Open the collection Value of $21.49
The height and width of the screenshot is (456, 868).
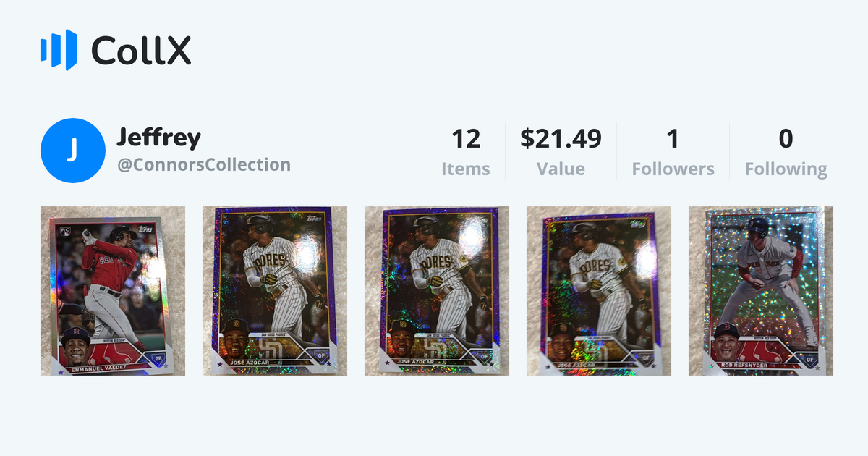tap(561, 138)
